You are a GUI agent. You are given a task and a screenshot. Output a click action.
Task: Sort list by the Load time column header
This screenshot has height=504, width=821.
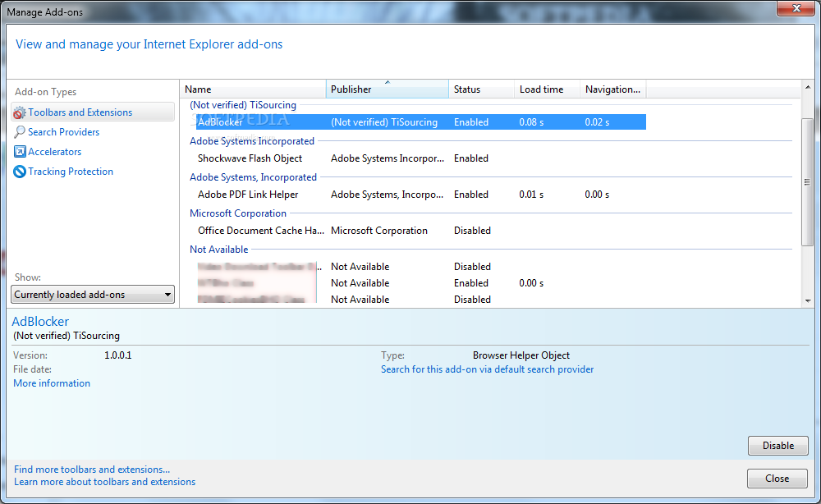tap(547, 89)
